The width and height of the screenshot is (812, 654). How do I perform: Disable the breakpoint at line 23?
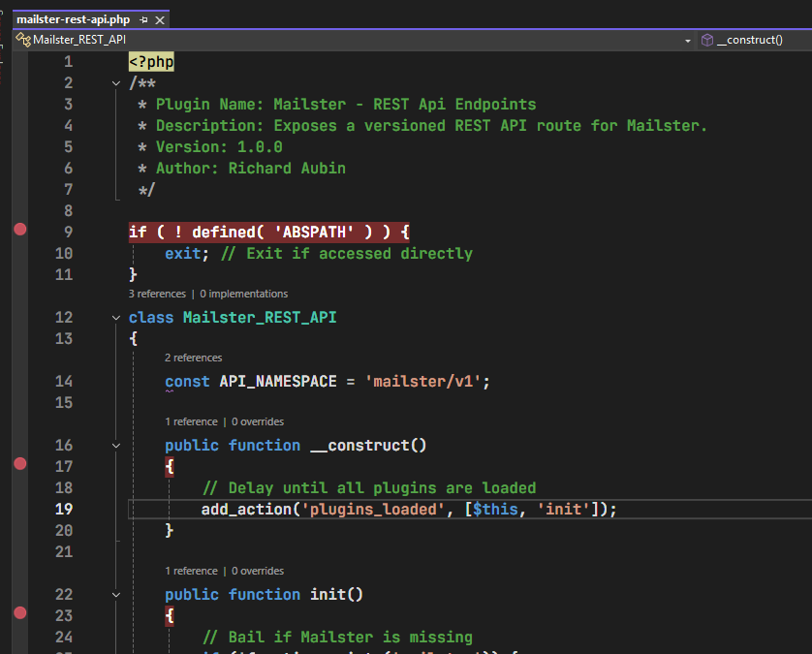19,614
